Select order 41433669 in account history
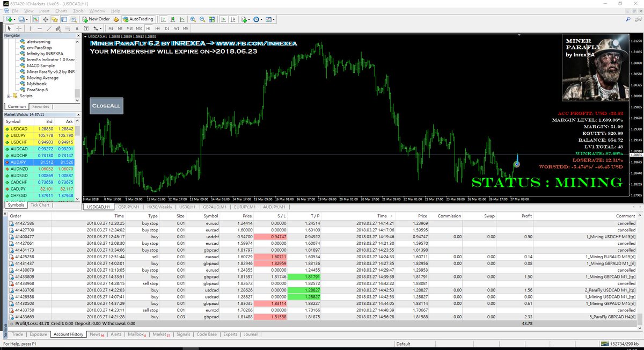 click(x=322, y=318)
